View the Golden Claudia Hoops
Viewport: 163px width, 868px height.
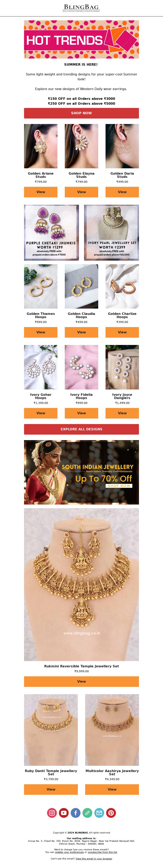[x=81, y=332]
